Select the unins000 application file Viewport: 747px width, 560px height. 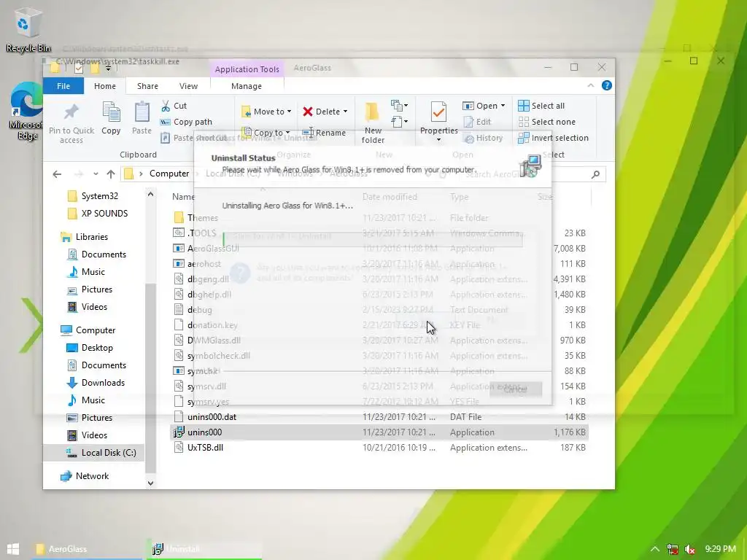[379, 432]
